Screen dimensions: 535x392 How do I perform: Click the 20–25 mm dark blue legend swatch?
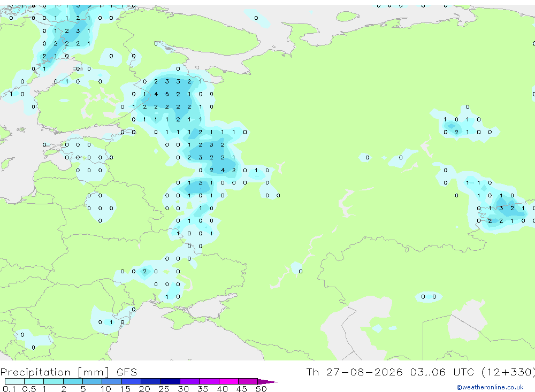coord(150,381)
